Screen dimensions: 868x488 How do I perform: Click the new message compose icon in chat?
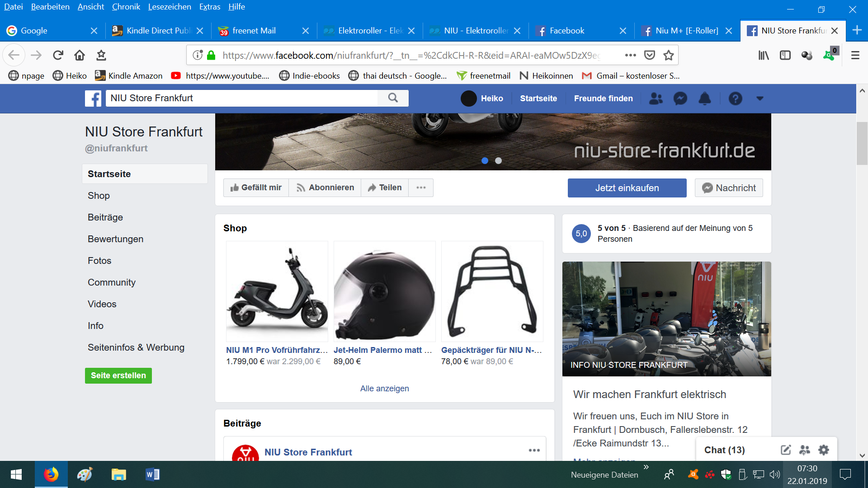(x=786, y=450)
